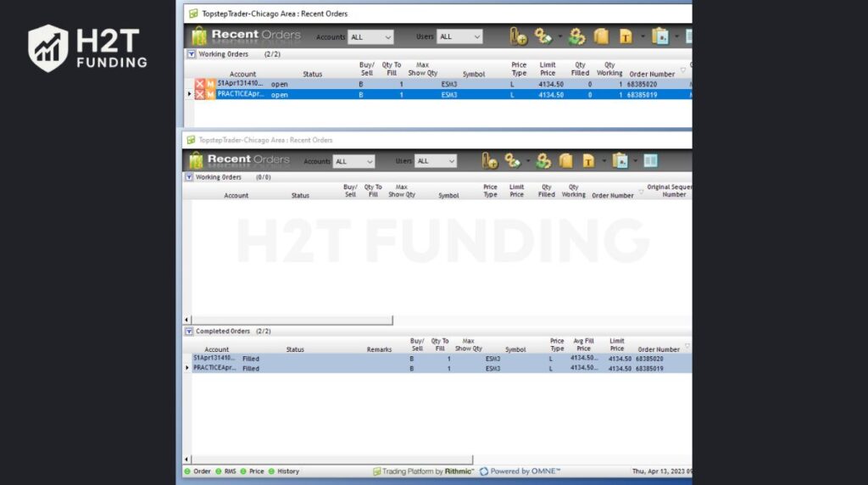Click the lower Recent Orders window title bar
The height and width of the screenshot is (485, 868).
[437, 140]
